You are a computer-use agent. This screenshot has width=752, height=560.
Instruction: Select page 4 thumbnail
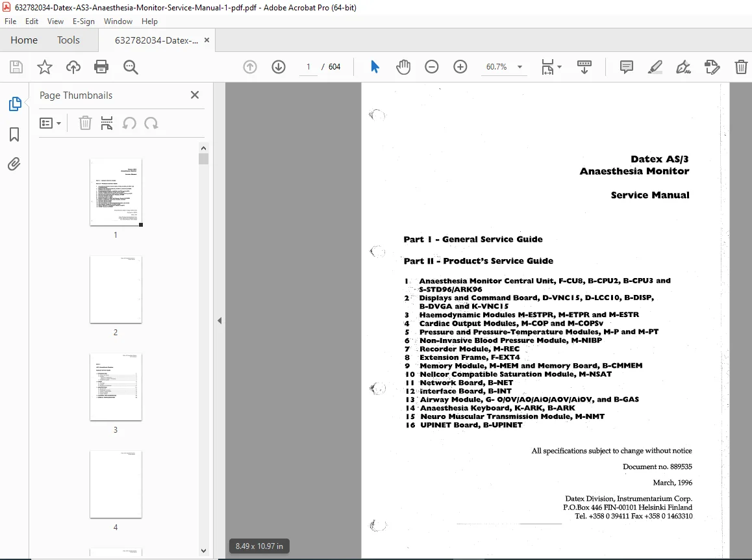(x=116, y=484)
